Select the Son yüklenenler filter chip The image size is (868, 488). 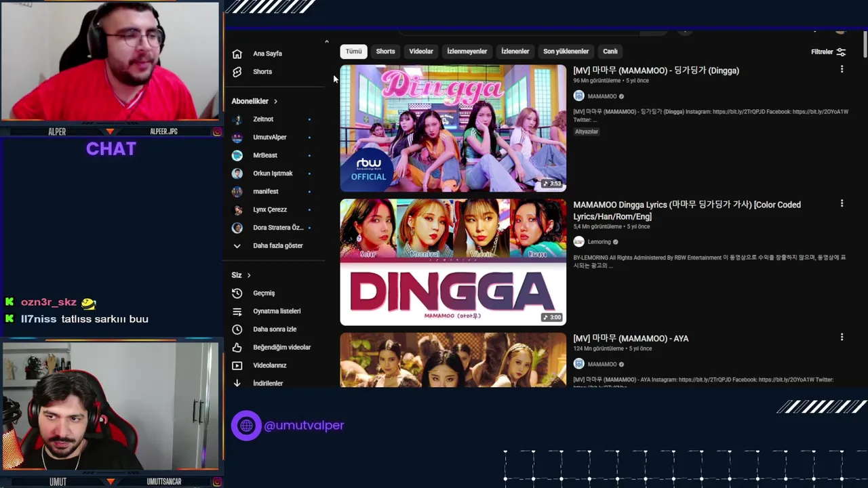pos(566,52)
